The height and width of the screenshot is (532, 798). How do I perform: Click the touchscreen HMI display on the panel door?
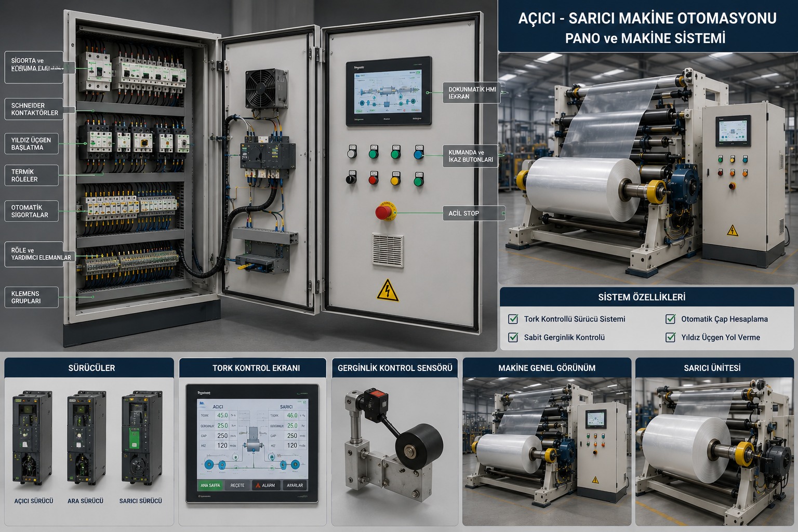[389, 91]
